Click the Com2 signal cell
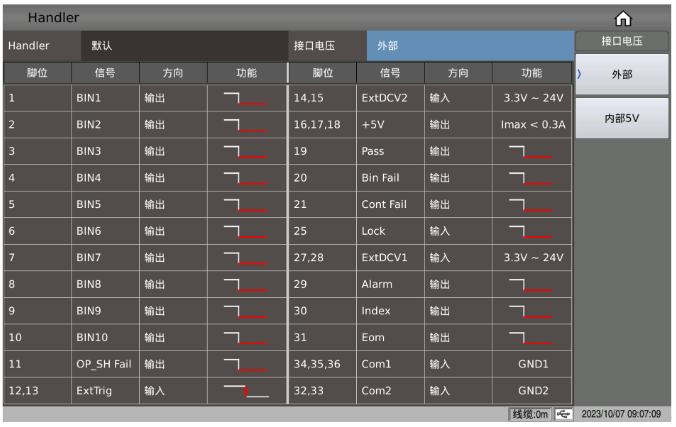Image resolution: width=676 pixels, height=427 pixels. [391, 391]
